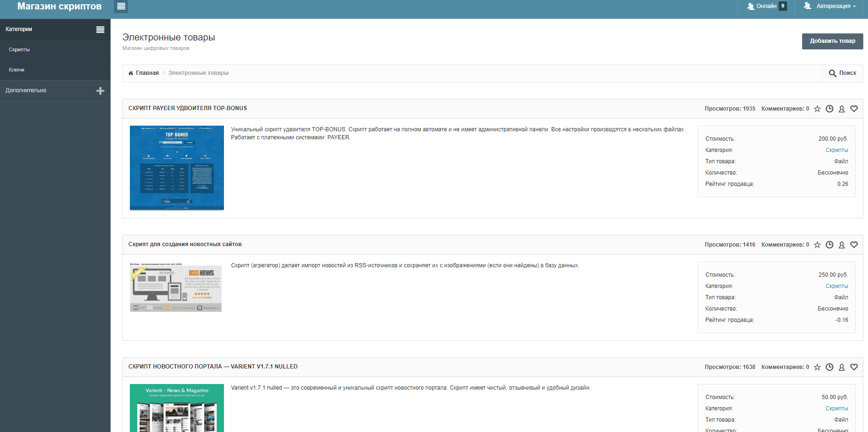Favorite the news site script with heart
868x432 pixels.
854,245
